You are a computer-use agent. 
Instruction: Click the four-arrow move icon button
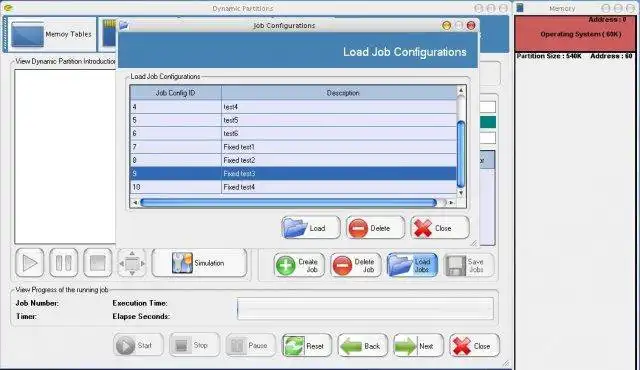[x=132, y=263]
